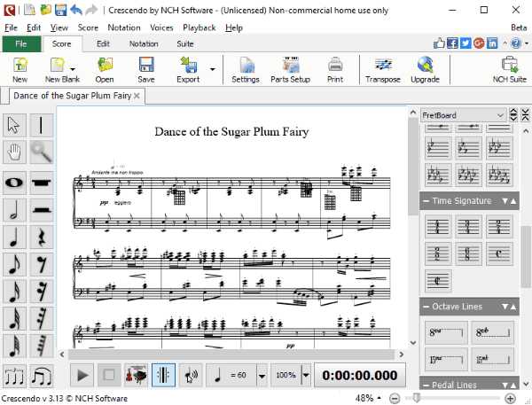Zoom in with plus button
Image resolution: width=532 pixels, height=405 pixels.
coord(511,398)
